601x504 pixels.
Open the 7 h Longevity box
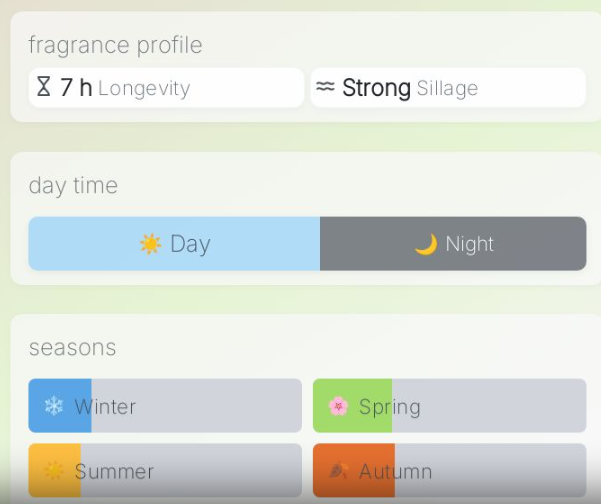pos(166,88)
